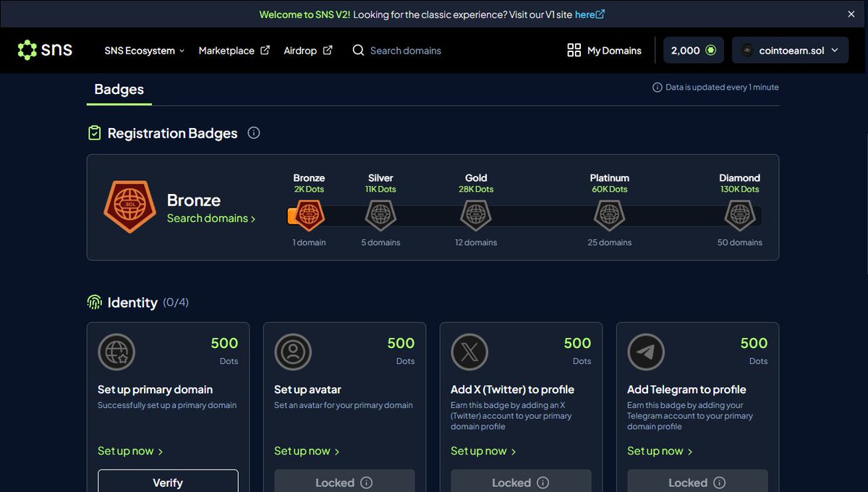
Task: Click '130K Dots' Diamond label
Action: [x=740, y=189]
